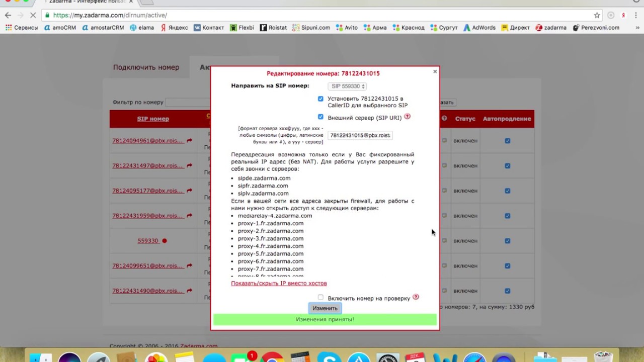Screen dimensions: 644x362
Task: Open the Flexbi bookmark
Action: [x=242, y=28]
